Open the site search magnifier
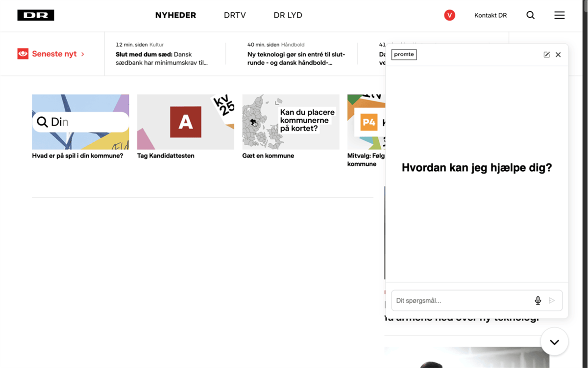 (530, 15)
